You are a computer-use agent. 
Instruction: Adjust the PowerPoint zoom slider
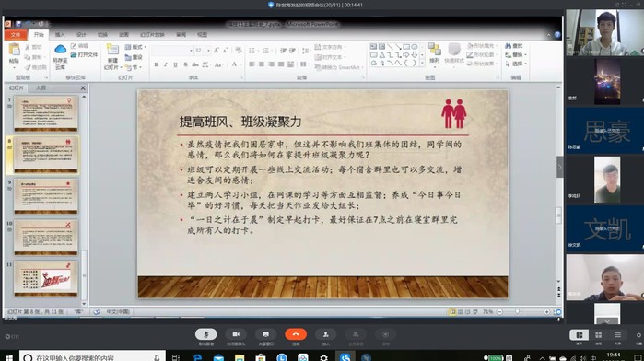pyautogui.click(x=518, y=311)
